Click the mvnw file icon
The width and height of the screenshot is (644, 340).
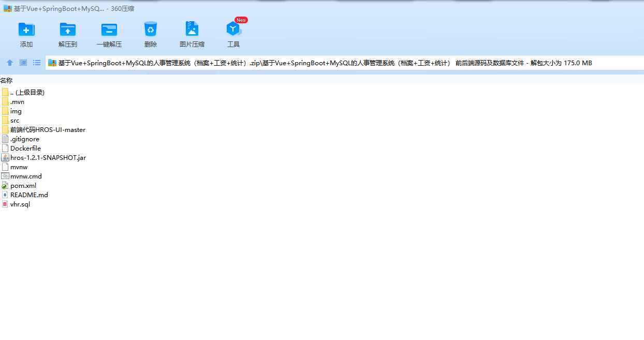click(x=5, y=167)
